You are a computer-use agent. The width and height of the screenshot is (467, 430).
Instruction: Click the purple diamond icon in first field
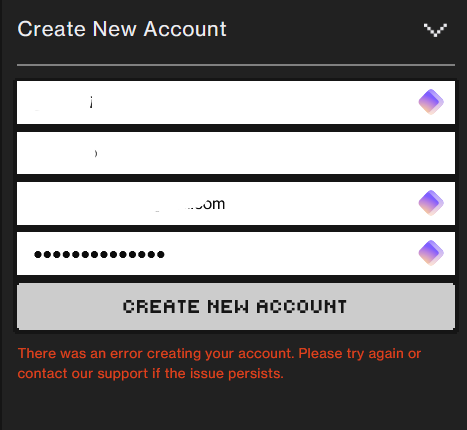pyautogui.click(x=431, y=102)
